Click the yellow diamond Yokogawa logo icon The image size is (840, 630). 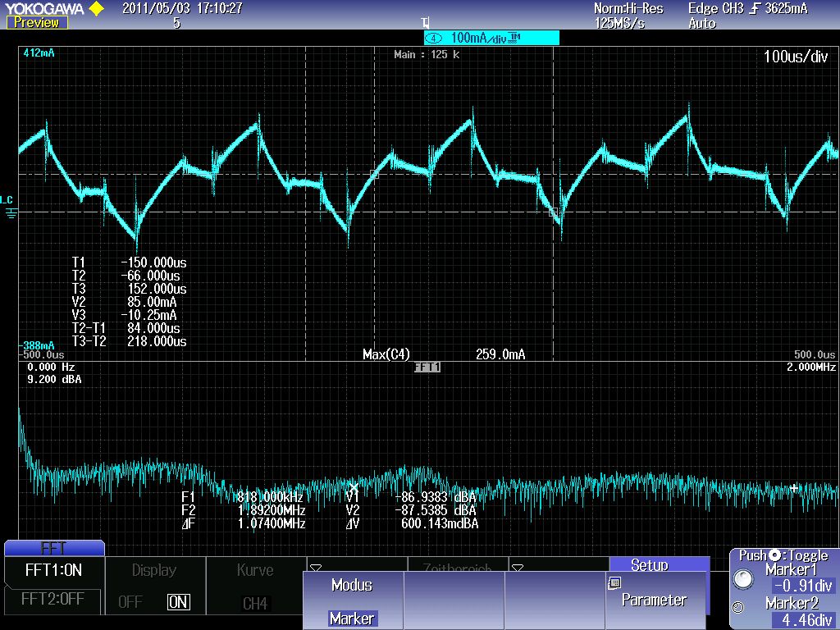97,8
